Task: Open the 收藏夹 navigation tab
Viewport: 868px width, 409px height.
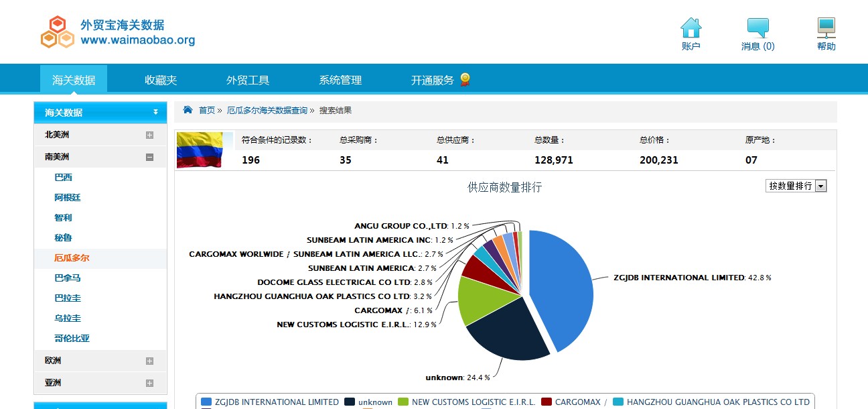Action: 161,80
